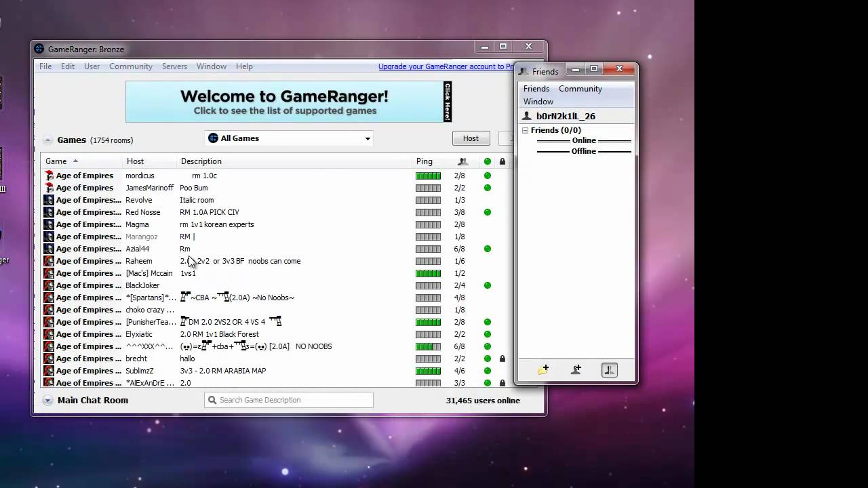Select the game icon of BlackJoker room

click(49, 285)
